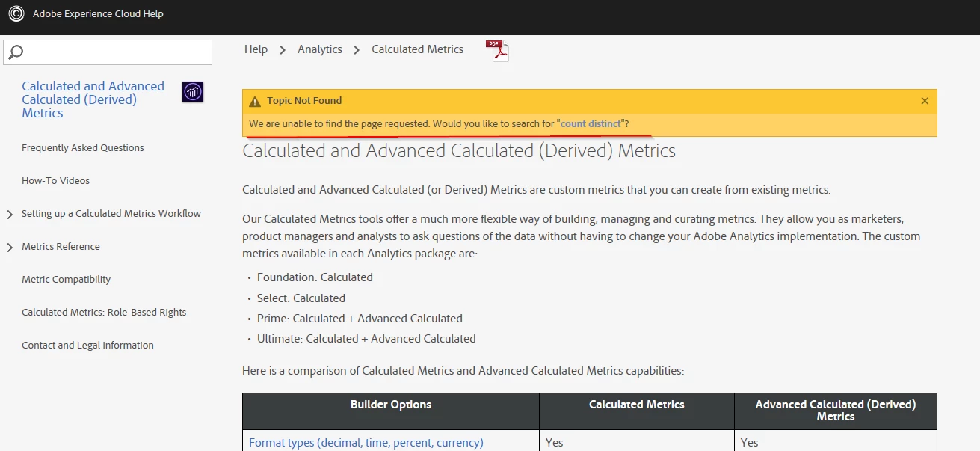
Task: Click the search magnifier icon
Action: coord(15,52)
